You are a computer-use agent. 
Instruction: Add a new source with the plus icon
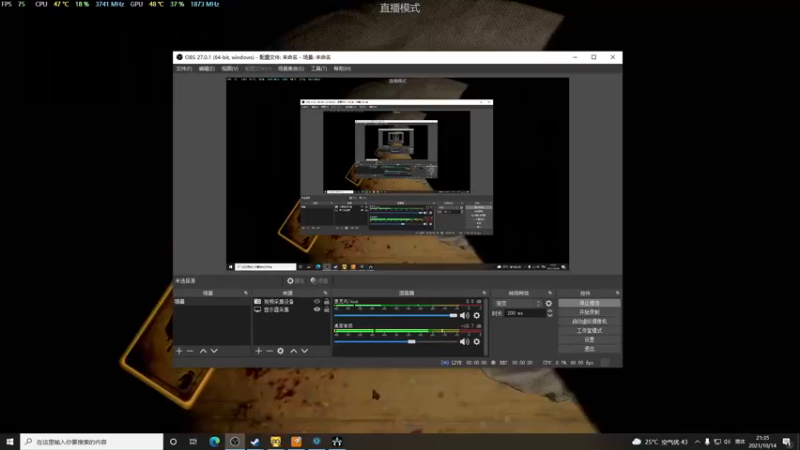[x=259, y=351]
